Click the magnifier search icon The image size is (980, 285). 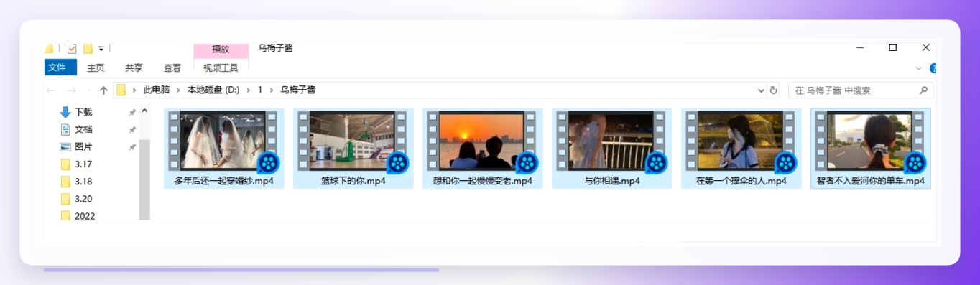click(923, 90)
